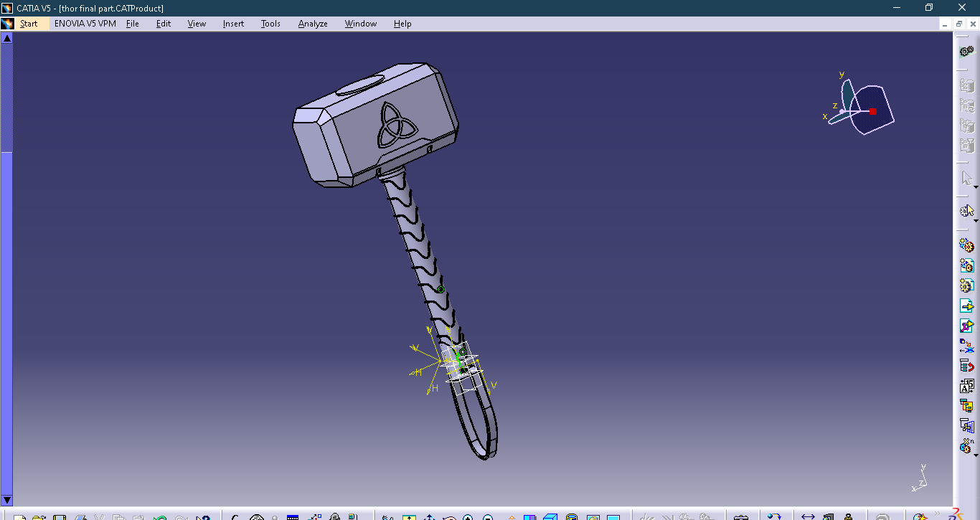The width and height of the screenshot is (980, 520).
Task: Click the Pan view icon
Action: click(429, 516)
